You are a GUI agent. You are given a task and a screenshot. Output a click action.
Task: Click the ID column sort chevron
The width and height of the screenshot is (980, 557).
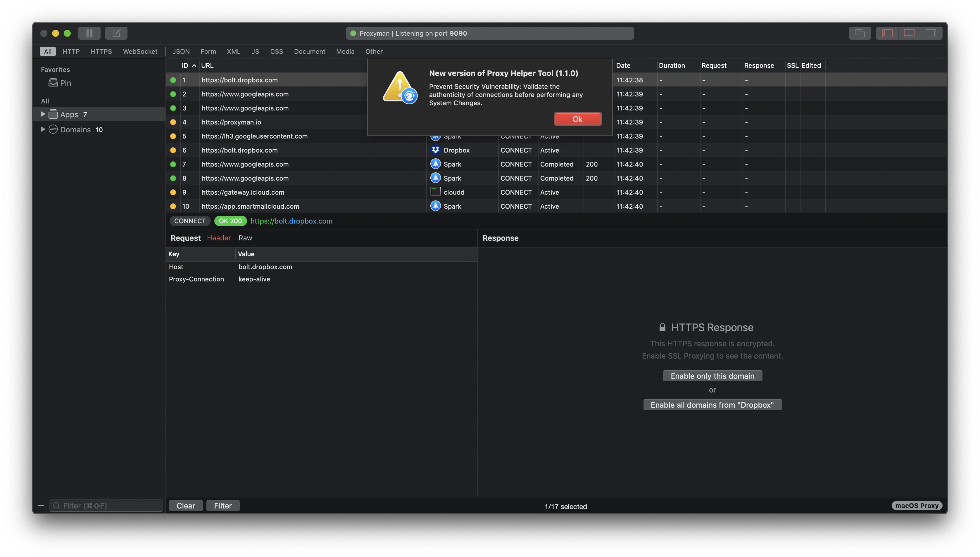(x=194, y=65)
